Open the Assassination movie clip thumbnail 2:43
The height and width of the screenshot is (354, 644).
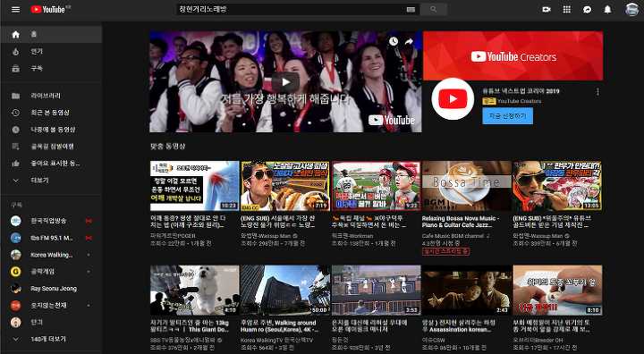(x=467, y=290)
